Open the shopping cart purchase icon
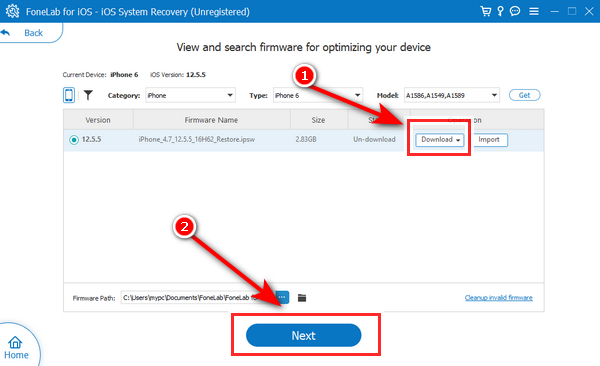The width and height of the screenshot is (600, 366). (x=486, y=11)
